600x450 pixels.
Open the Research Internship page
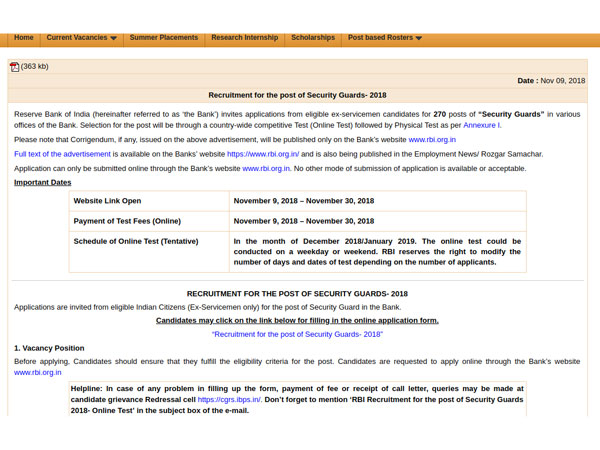click(x=245, y=38)
